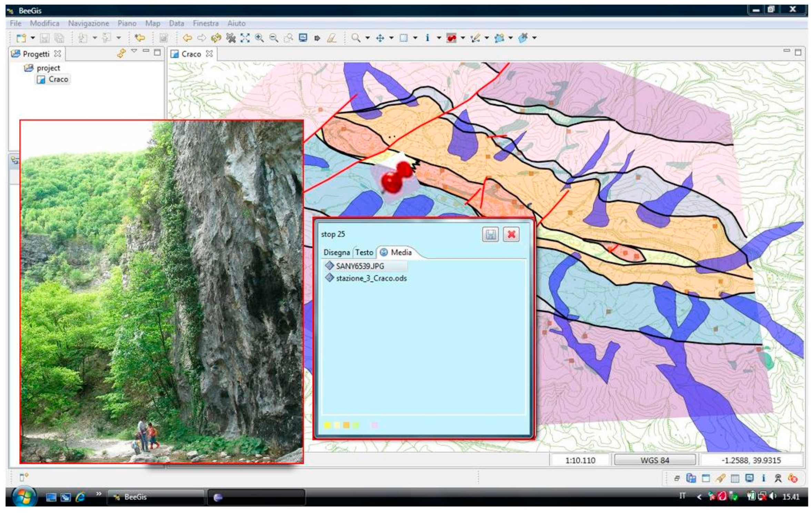Open the Progetti panel view menu triangle
Viewport: 812px width, 516px height.
pyautogui.click(x=134, y=51)
